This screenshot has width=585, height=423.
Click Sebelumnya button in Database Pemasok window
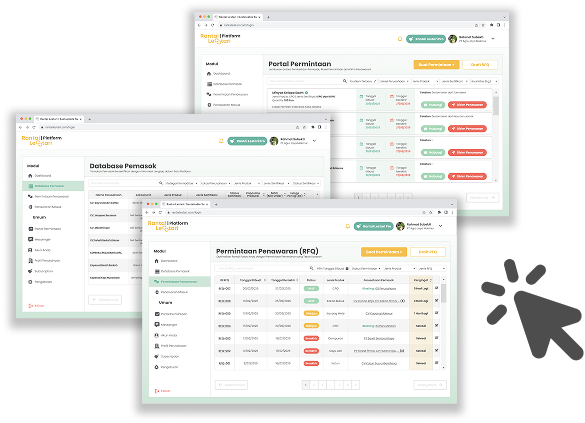(105, 300)
